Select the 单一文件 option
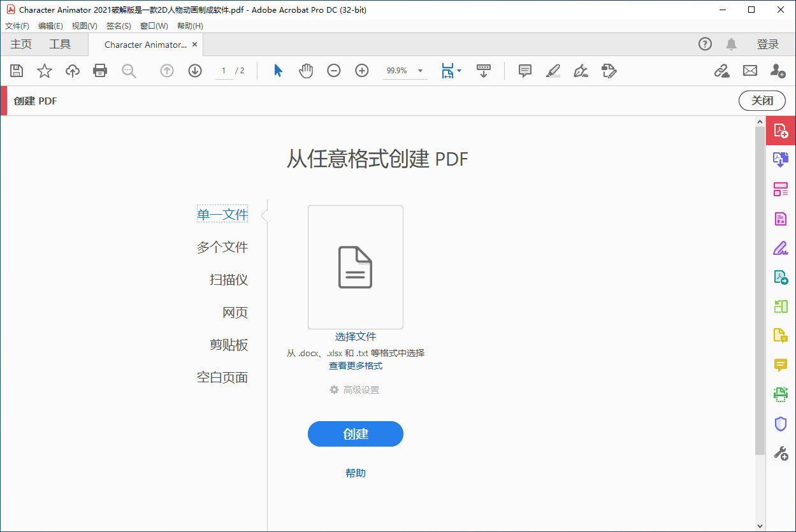Image resolution: width=796 pixels, height=532 pixels. [222, 215]
